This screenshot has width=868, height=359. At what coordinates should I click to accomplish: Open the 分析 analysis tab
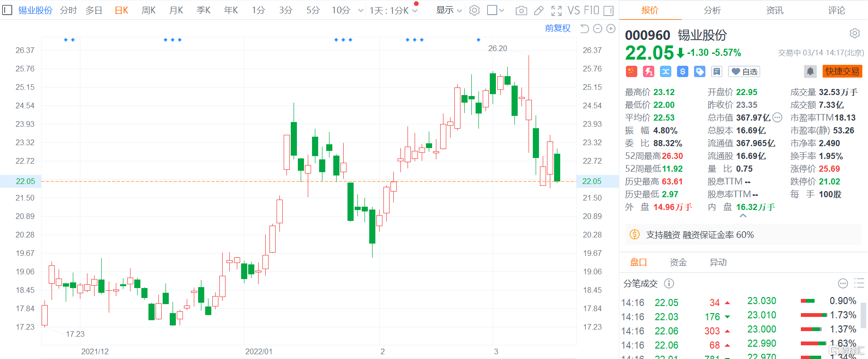[712, 10]
